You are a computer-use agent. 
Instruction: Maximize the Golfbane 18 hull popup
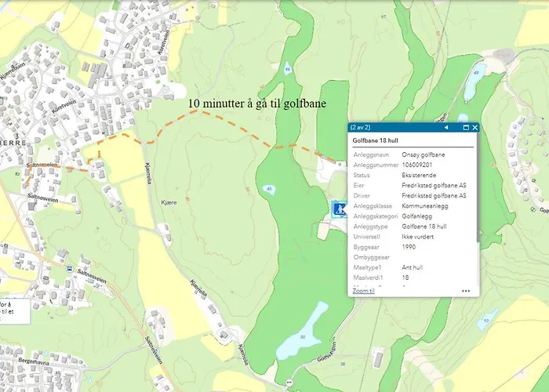pyautogui.click(x=466, y=127)
